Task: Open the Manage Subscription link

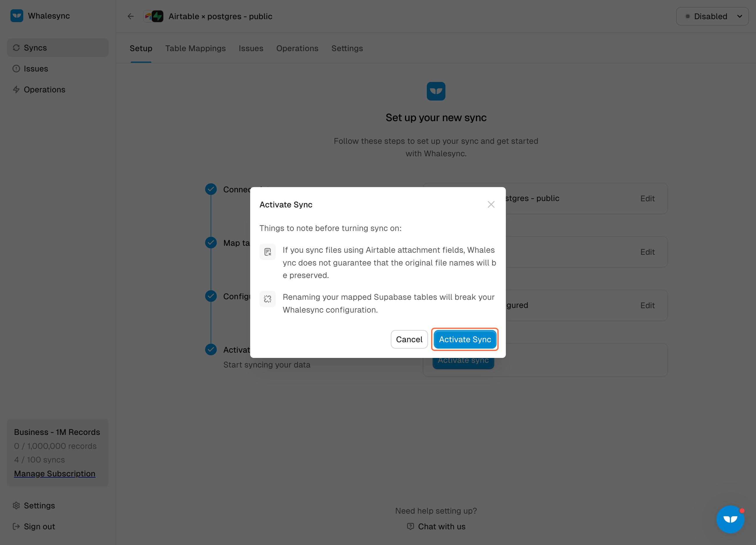Action: click(55, 474)
